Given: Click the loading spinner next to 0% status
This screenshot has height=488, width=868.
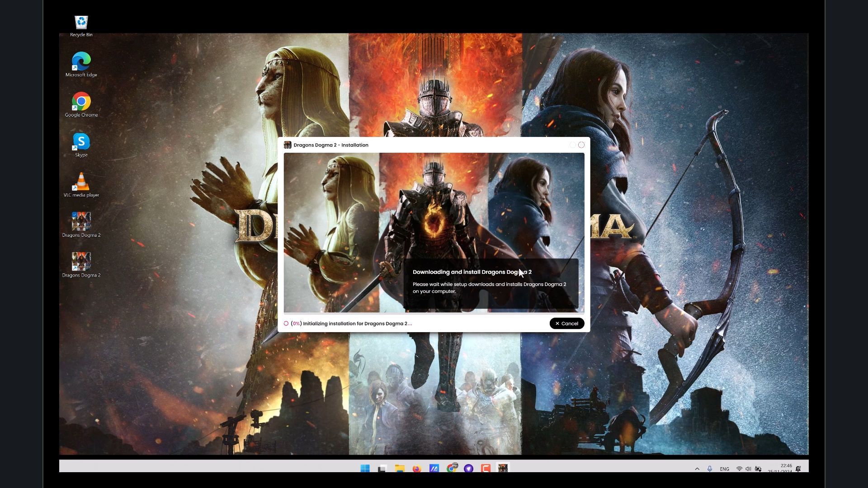Looking at the screenshot, I should pyautogui.click(x=286, y=324).
